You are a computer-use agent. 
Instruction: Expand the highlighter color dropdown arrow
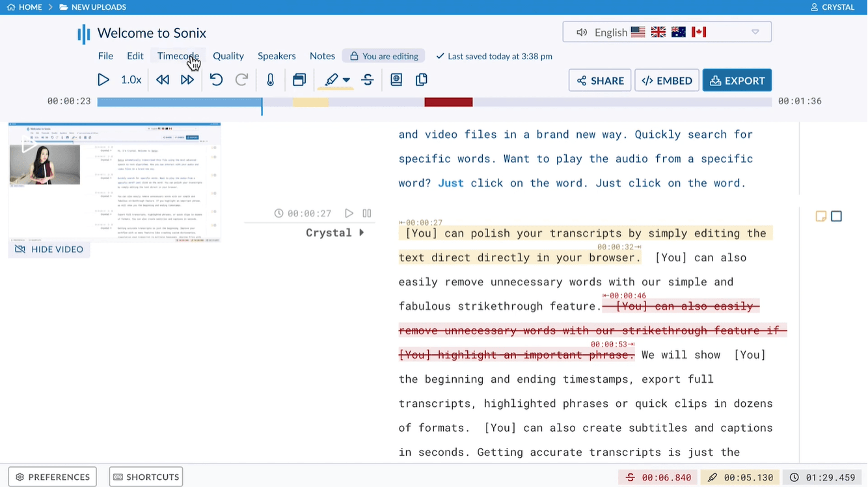347,80
